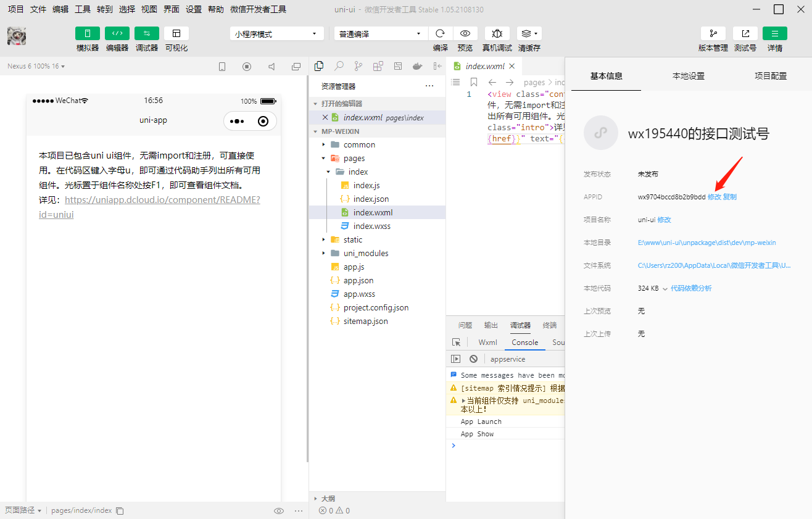Click the collapse sidebar icon
The width and height of the screenshot is (812, 519).
(437, 66)
